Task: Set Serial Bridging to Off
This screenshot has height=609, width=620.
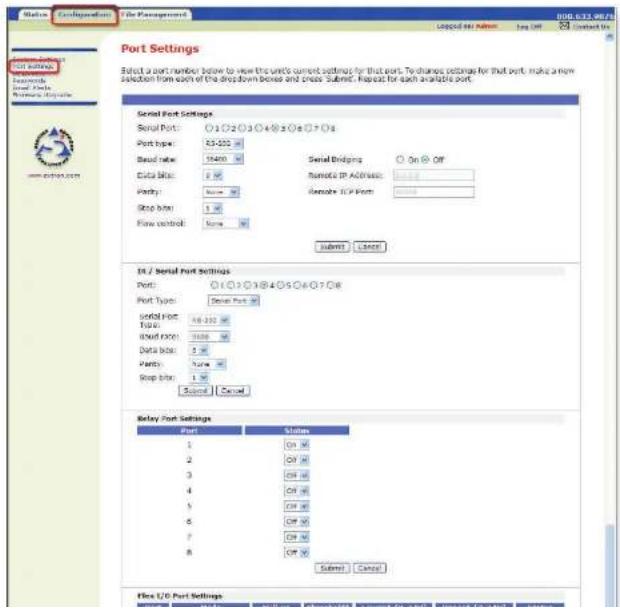Action: click(x=425, y=159)
